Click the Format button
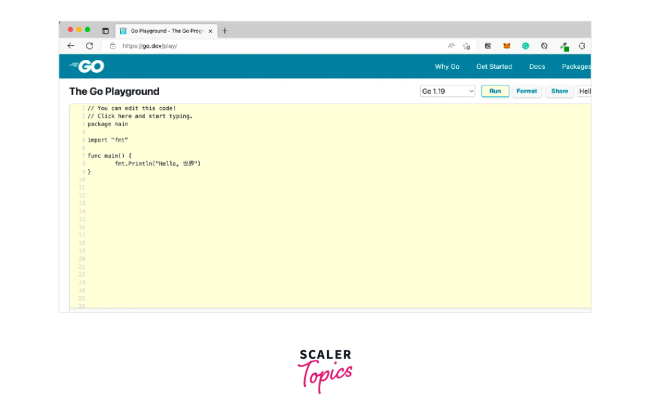 coord(526,91)
